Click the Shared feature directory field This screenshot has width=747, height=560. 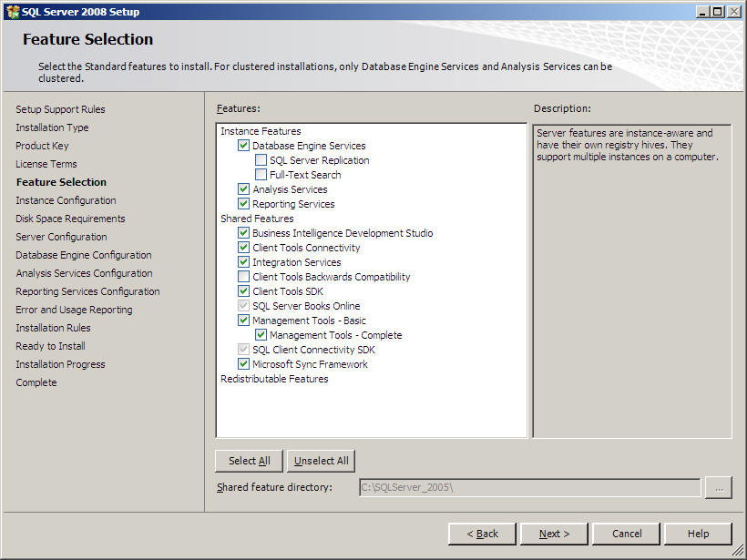click(530, 488)
